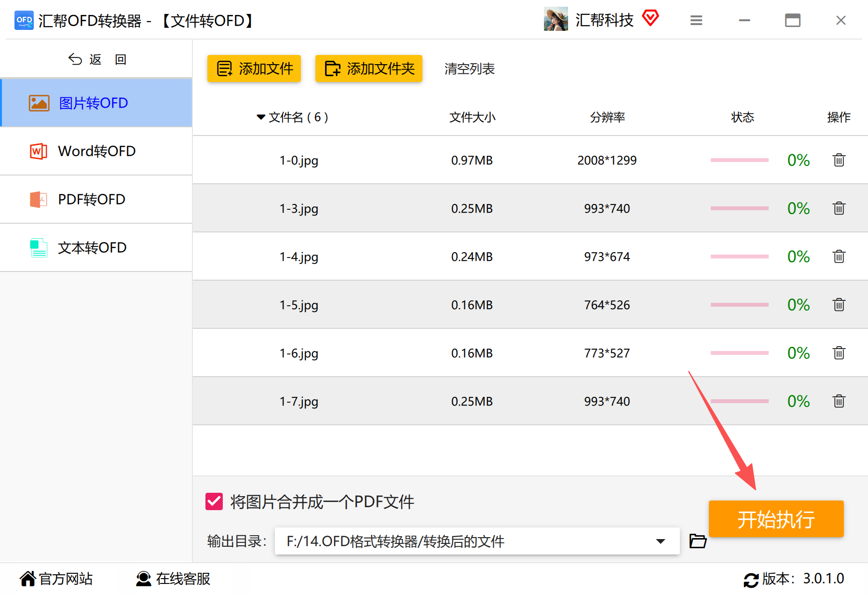The image size is (868, 595).
Task: Open the 文本转OFD sidebar item
Action: 96,247
